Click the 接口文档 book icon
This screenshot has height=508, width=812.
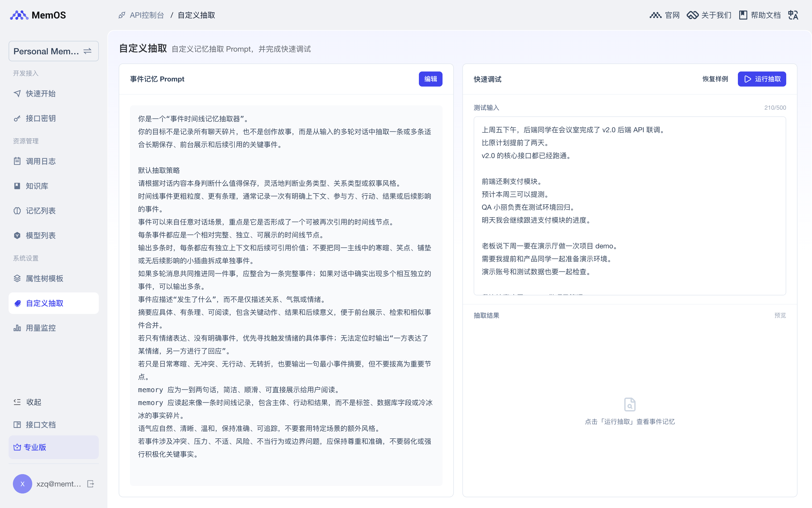coord(17,425)
